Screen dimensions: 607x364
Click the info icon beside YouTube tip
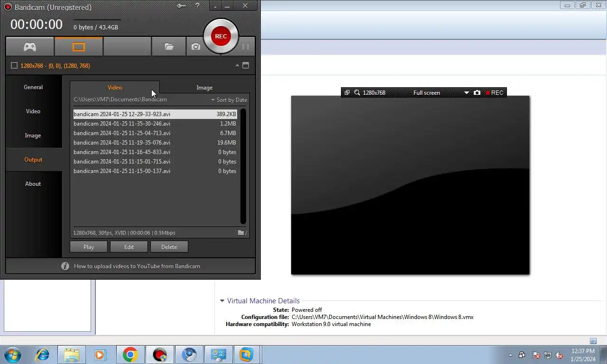click(x=65, y=266)
